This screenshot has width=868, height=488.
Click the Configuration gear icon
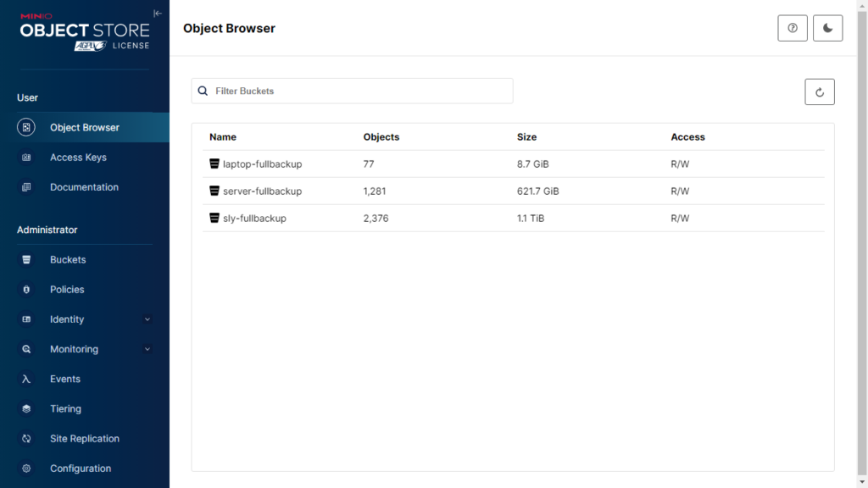click(x=26, y=469)
